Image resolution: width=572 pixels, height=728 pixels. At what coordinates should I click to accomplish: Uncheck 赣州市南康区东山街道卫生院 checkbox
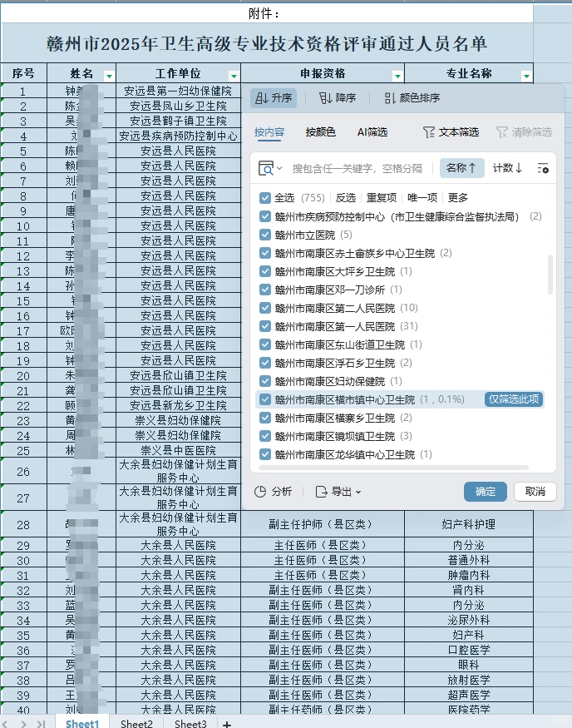[x=265, y=345]
